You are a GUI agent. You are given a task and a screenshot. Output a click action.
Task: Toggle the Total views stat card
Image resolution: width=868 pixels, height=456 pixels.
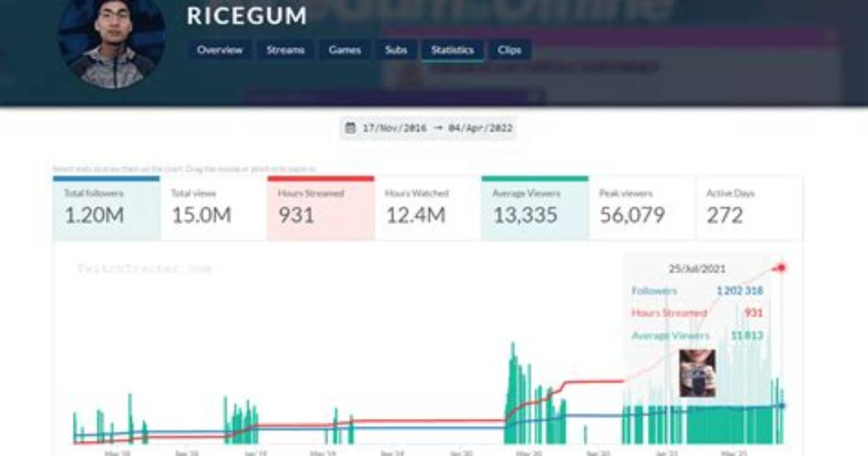pos(213,208)
